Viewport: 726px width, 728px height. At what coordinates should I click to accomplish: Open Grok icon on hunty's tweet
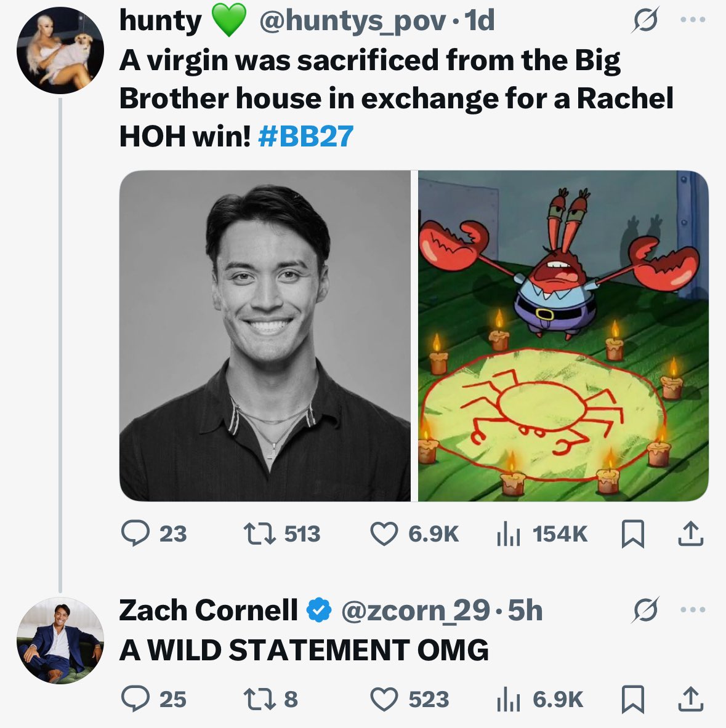[644, 23]
